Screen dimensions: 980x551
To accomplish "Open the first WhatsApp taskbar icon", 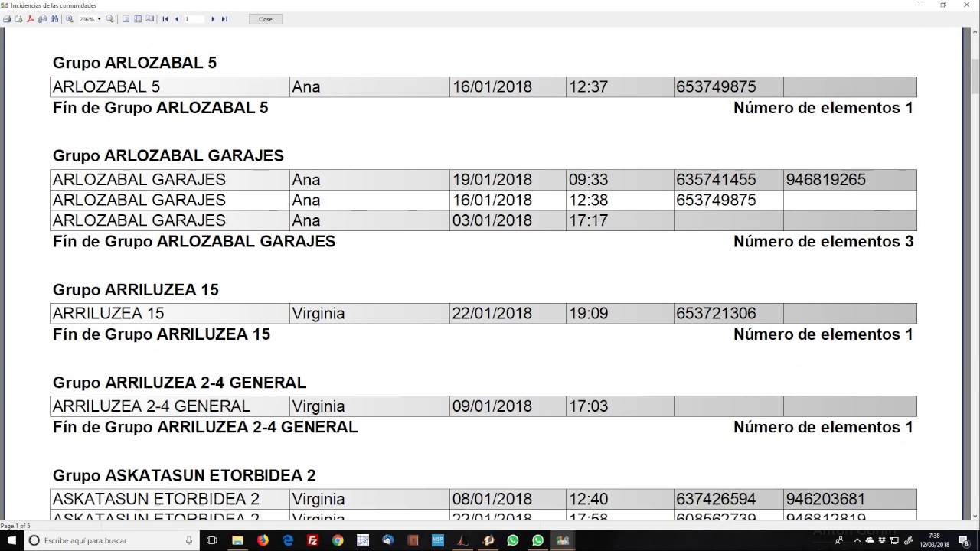I will [x=513, y=540].
